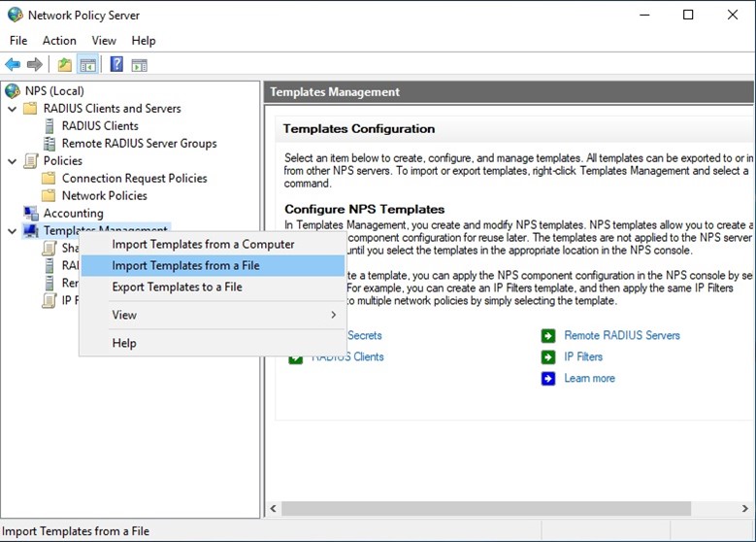
Task: Toggle the Show/Hide Action Pane icon
Action: [x=140, y=65]
